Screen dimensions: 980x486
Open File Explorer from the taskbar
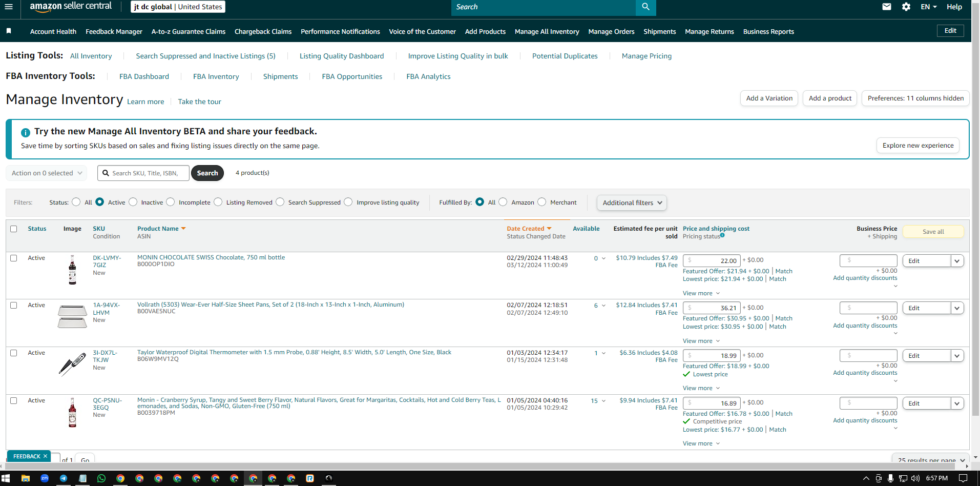point(25,478)
